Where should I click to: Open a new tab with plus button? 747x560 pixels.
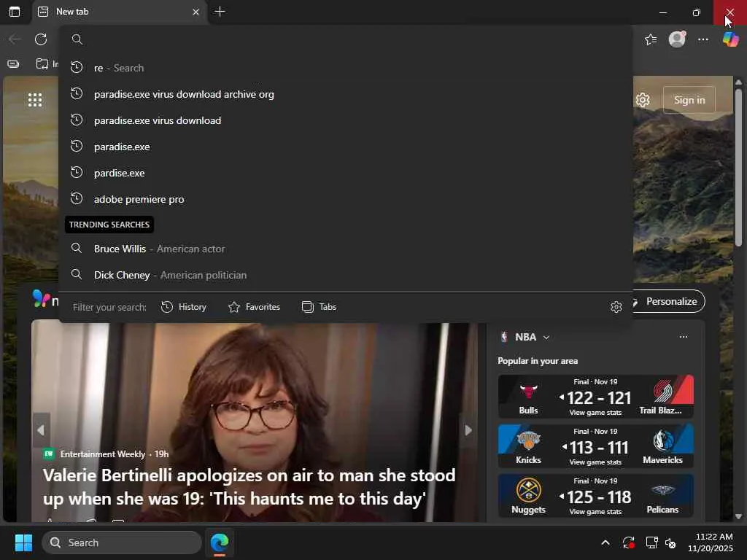click(220, 12)
